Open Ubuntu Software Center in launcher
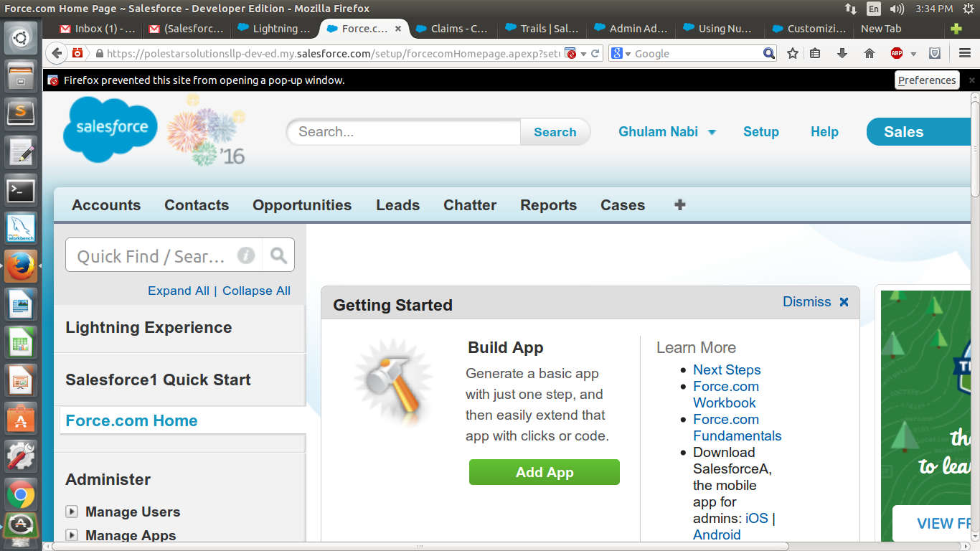Viewport: 980px width, 551px height. [21, 418]
